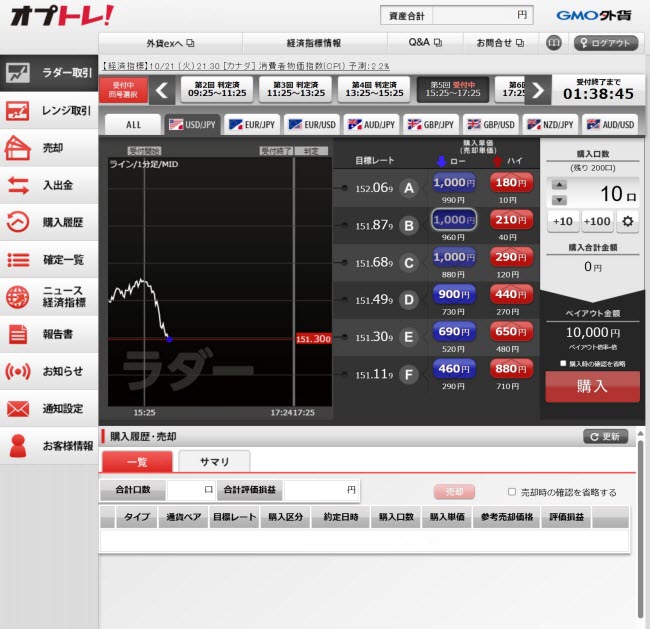Open 通知設定 notification settings

[x=50, y=408]
